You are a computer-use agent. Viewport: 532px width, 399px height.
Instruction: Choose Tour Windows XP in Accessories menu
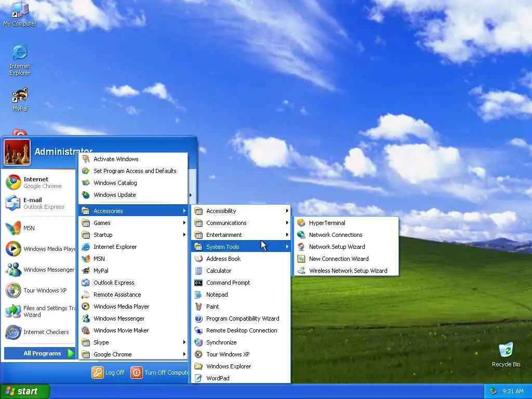pos(241,354)
